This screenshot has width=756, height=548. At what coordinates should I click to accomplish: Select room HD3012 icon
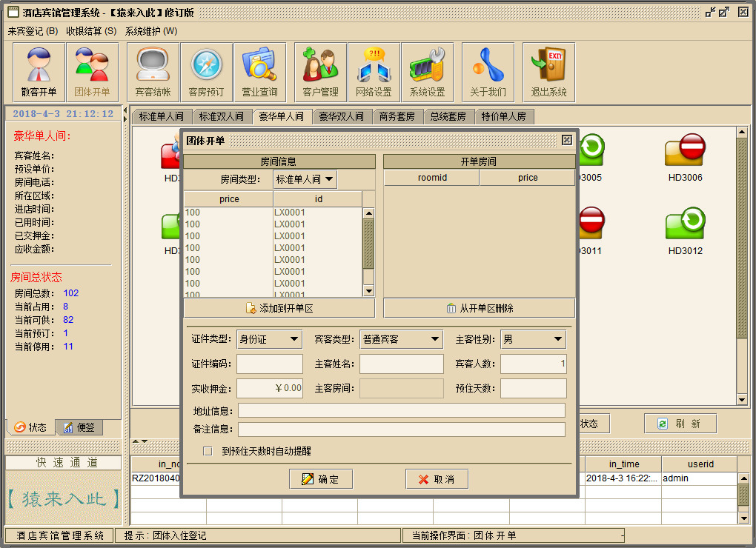click(x=685, y=223)
